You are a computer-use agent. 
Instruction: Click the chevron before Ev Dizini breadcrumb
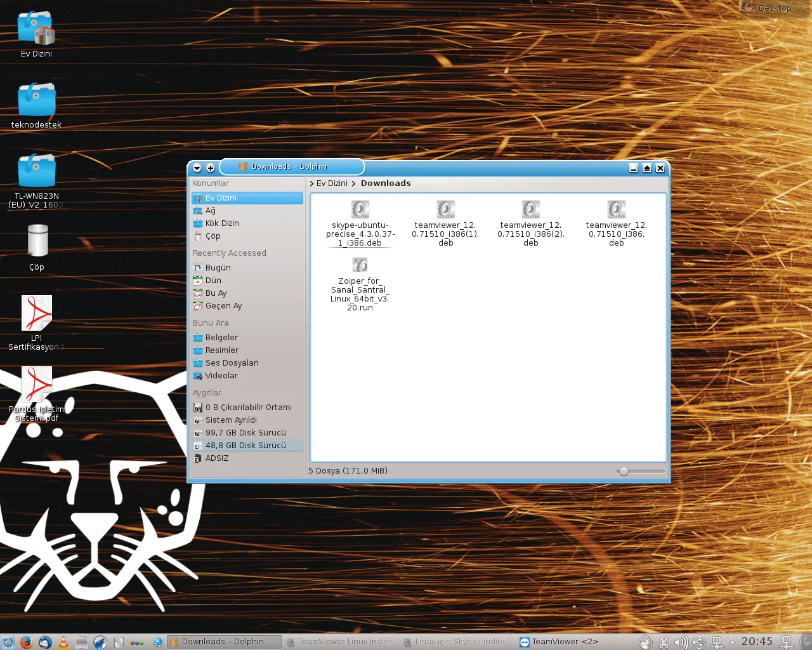(311, 183)
